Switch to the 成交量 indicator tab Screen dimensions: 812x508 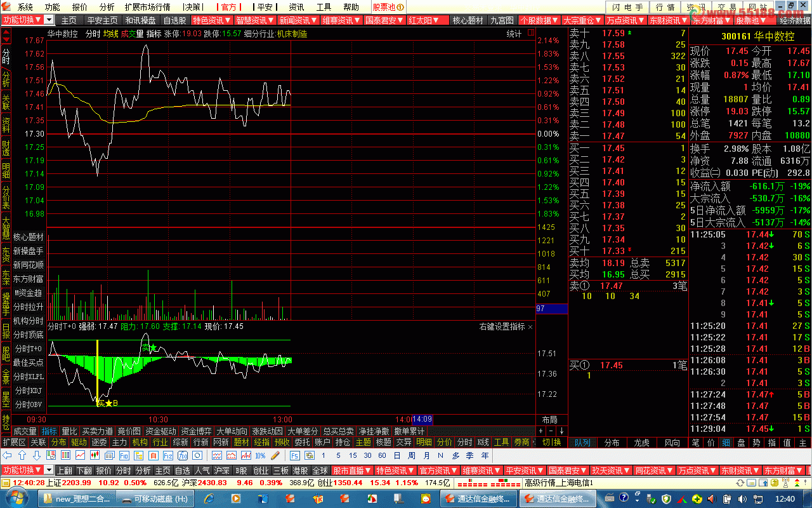pyautogui.click(x=25, y=431)
